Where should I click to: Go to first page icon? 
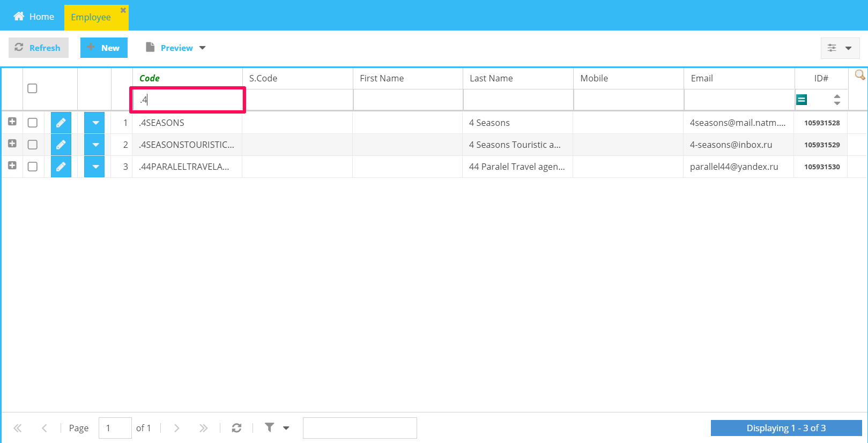(18, 428)
